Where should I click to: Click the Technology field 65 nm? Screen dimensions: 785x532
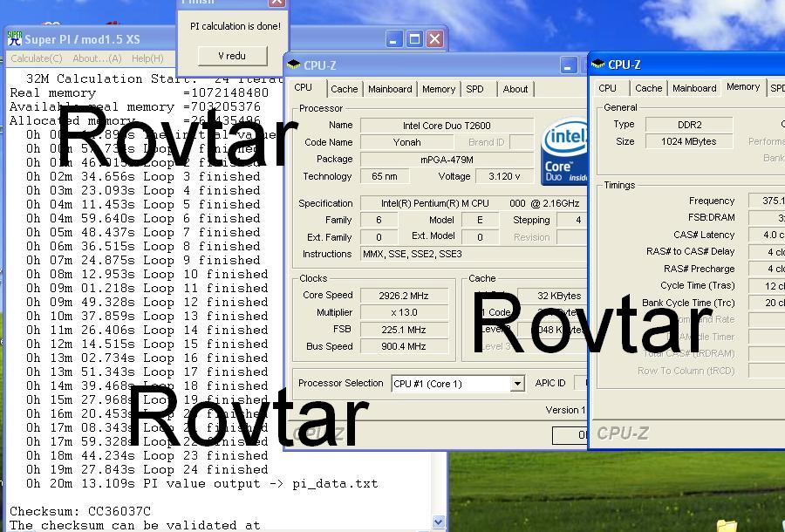coord(385,176)
